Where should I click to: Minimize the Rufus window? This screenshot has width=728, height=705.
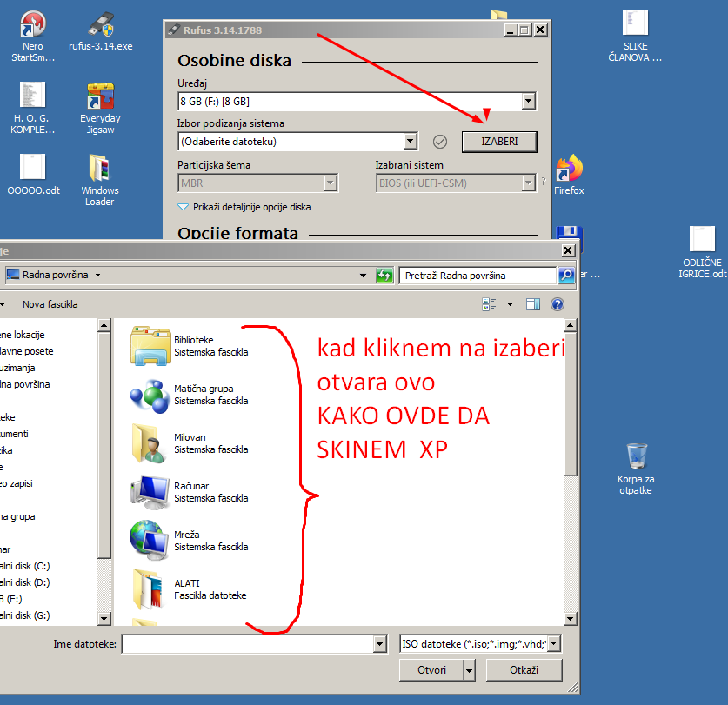[511, 30]
